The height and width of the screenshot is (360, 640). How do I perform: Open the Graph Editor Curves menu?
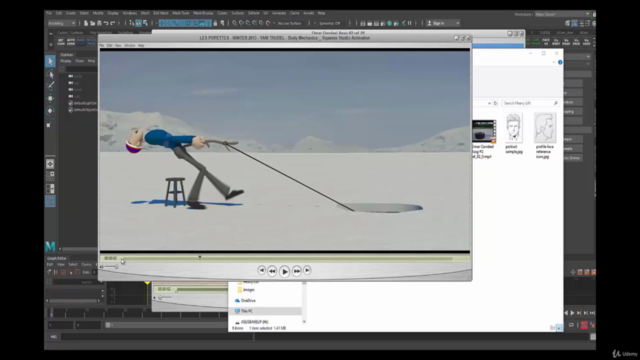pos(87,264)
